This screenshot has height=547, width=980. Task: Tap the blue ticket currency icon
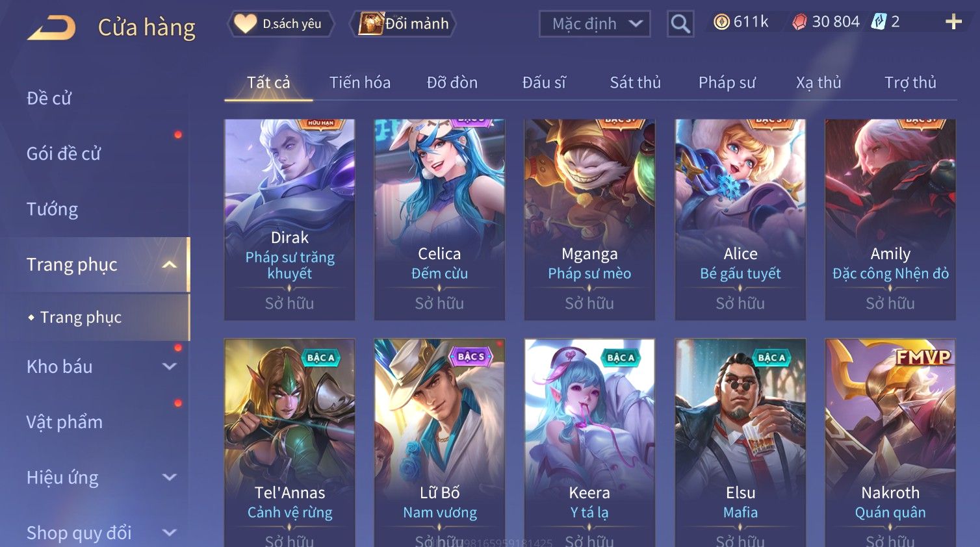(879, 22)
